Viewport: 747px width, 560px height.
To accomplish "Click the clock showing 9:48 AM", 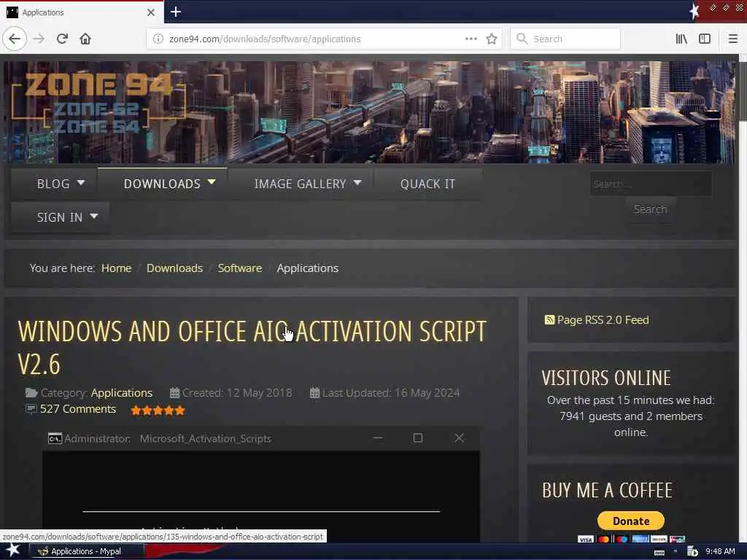I will (x=720, y=551).
